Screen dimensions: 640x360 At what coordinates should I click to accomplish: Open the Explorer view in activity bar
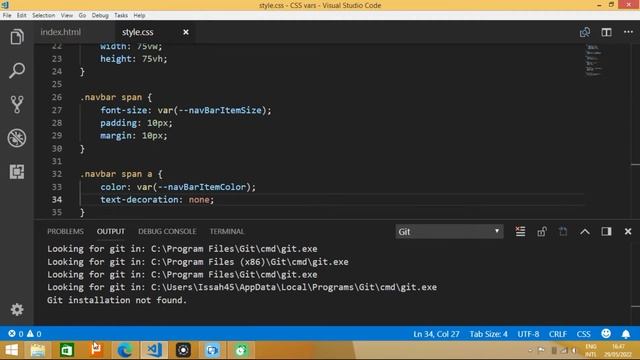coord(17,37)
